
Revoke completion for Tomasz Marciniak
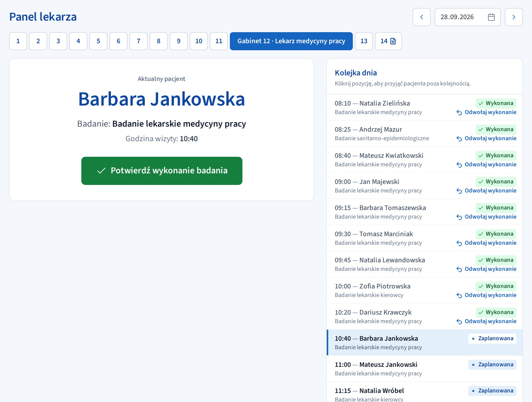486,243
